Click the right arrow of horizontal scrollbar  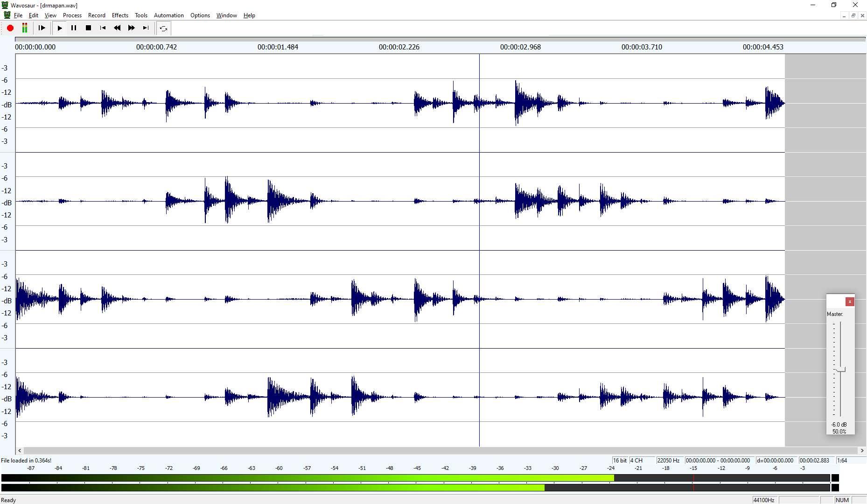(x=862, y=450)
